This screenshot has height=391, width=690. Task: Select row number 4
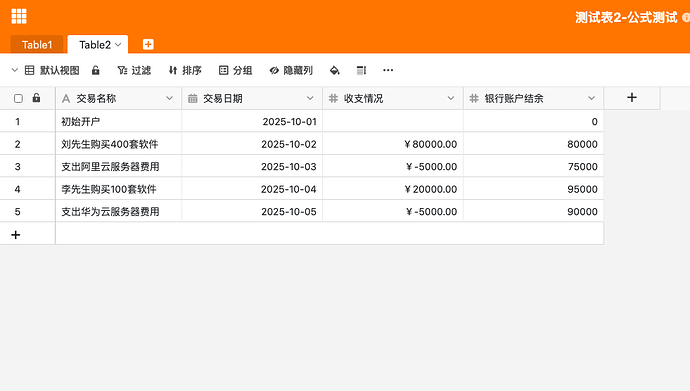[x=18, y=189]
